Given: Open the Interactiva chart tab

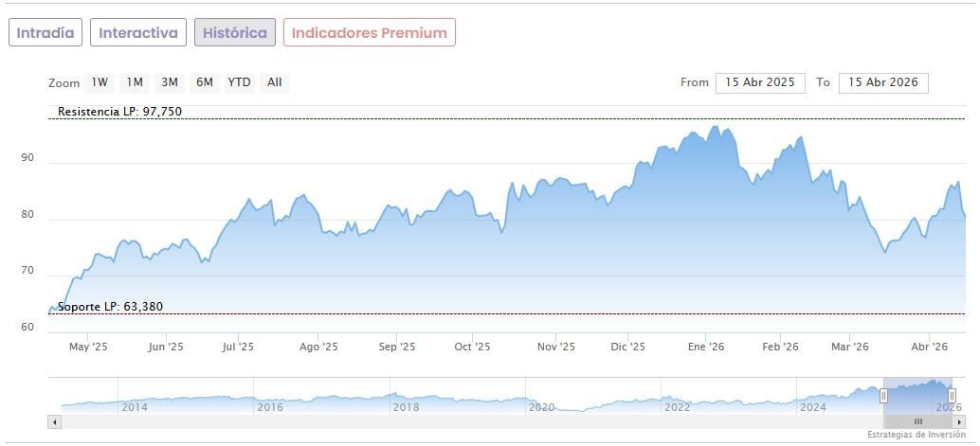Looking at the screenshot, I should [138, 32].
